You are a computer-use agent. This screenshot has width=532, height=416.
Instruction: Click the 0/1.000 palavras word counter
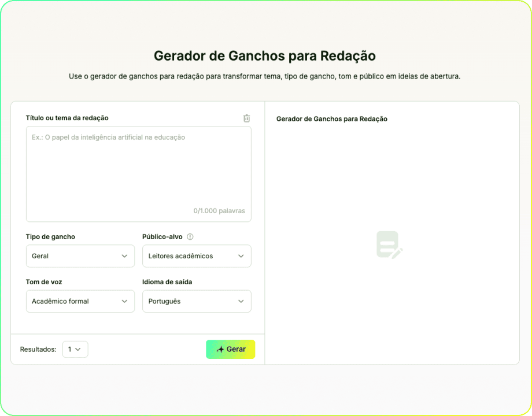[219, 210]
